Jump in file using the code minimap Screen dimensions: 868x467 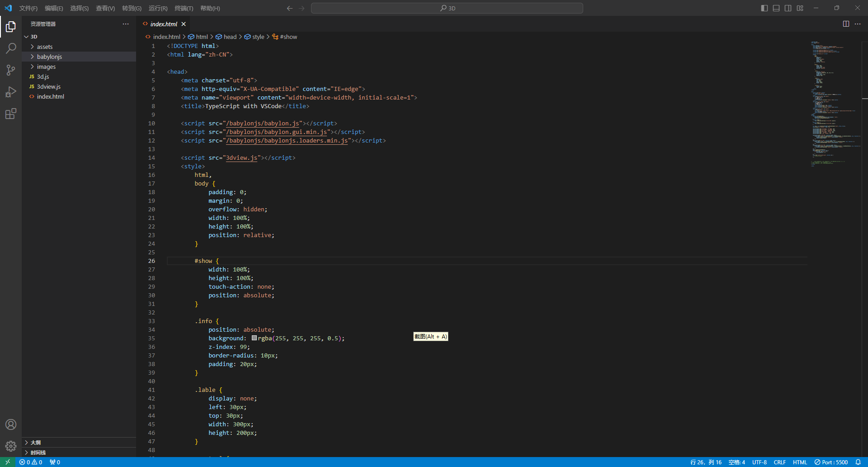pos(835,104)
